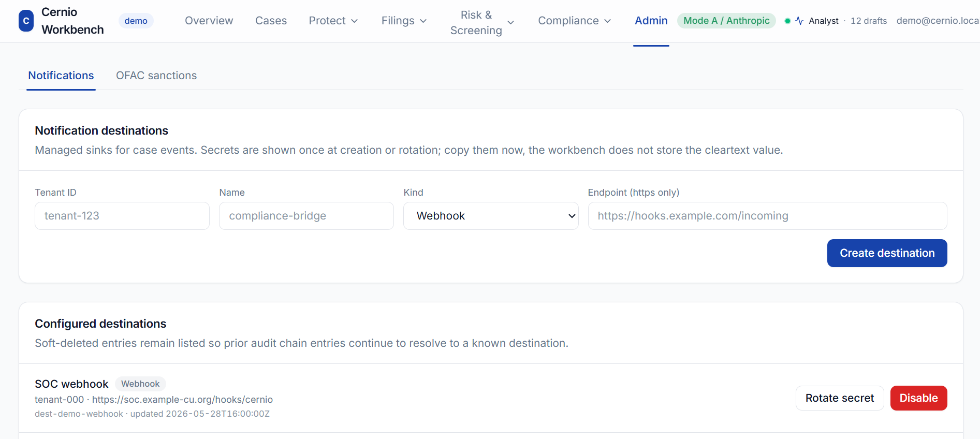Viewport: 980px width, 439px height.
Task: Click the green status dot indicator
Action: [787, 21]
